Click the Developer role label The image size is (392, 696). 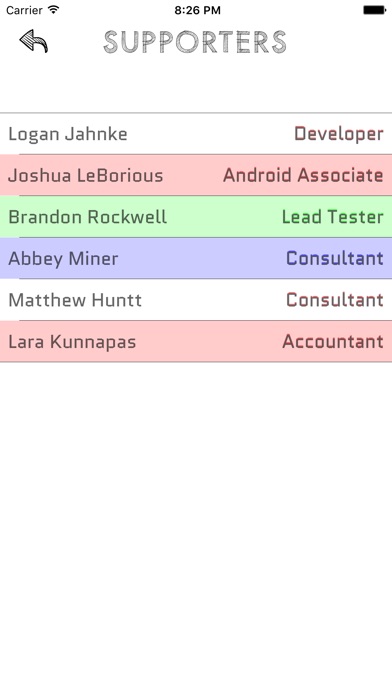click(339, 134)
